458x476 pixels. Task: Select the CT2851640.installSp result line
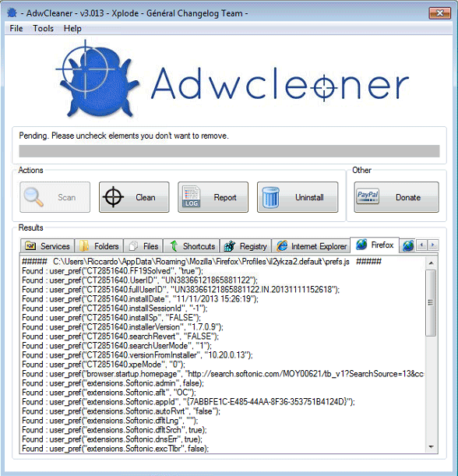click(111, 318)
